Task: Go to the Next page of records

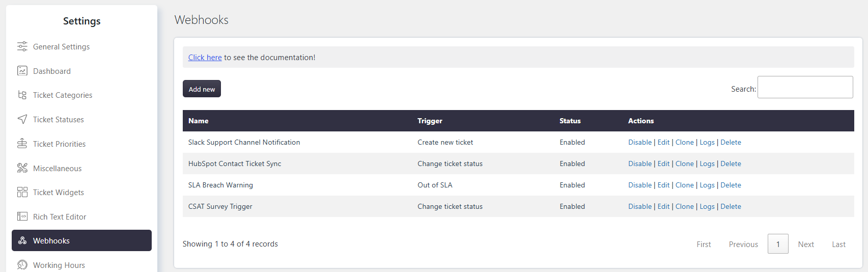Action: (806, 244)
